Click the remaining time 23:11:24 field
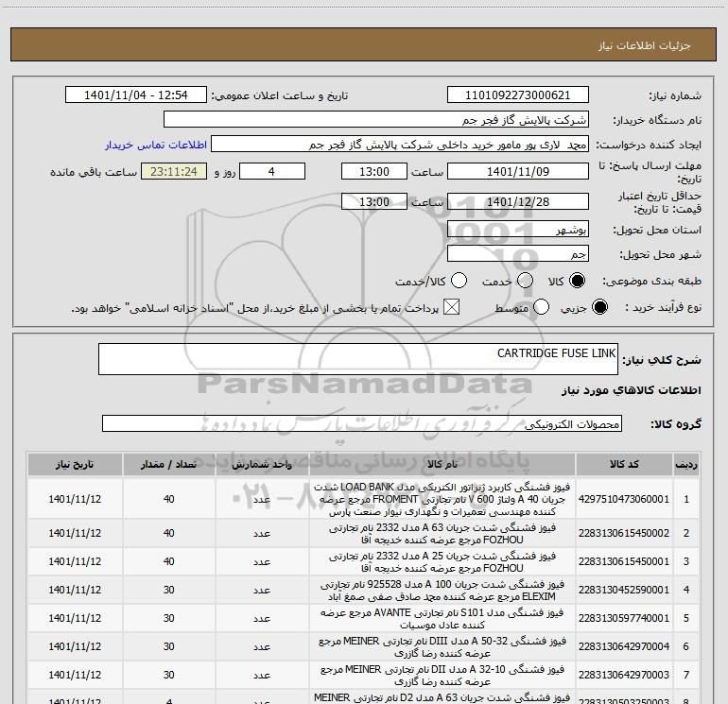 click(174, 172)
